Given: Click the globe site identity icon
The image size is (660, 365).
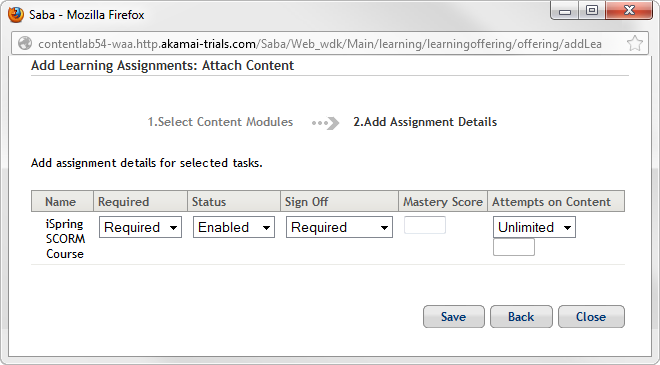Looking at the screenshot, I should (x=25, y=43).
